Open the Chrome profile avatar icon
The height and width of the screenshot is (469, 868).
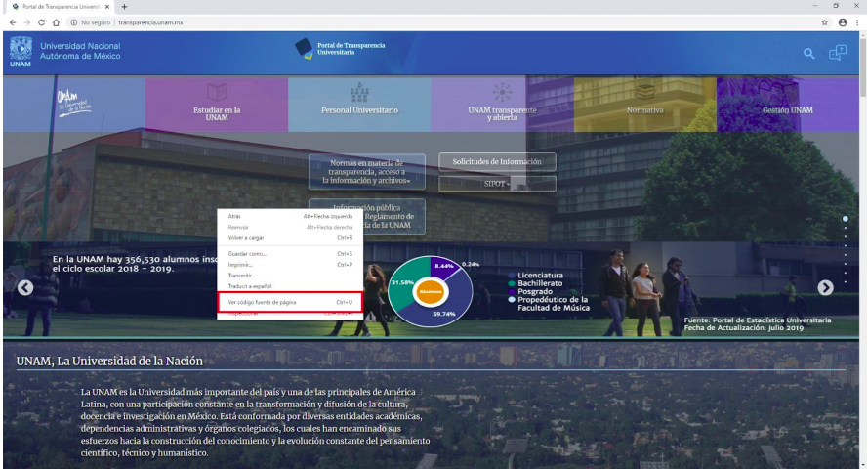pyautogui.click(x=843, y=22)
